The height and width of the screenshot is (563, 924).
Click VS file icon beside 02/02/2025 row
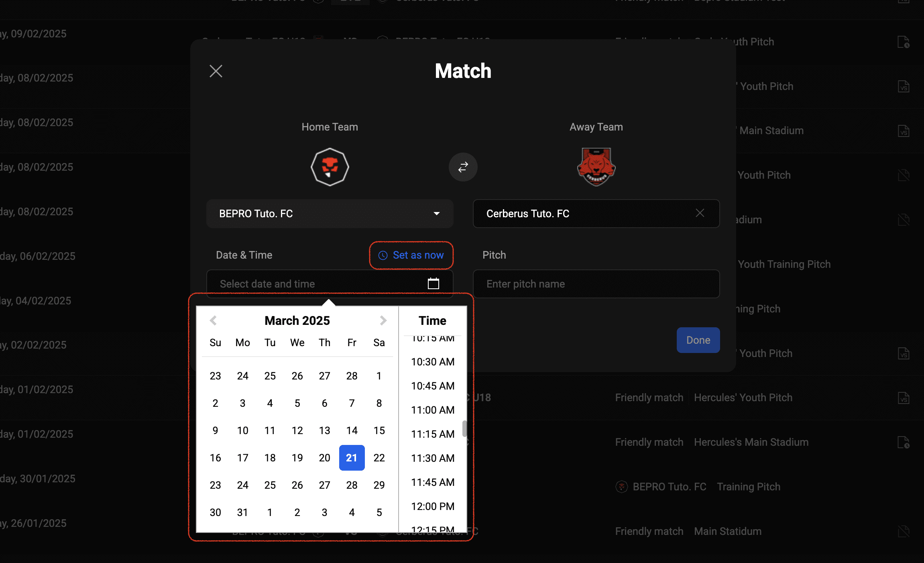click(x=904, y=354)
